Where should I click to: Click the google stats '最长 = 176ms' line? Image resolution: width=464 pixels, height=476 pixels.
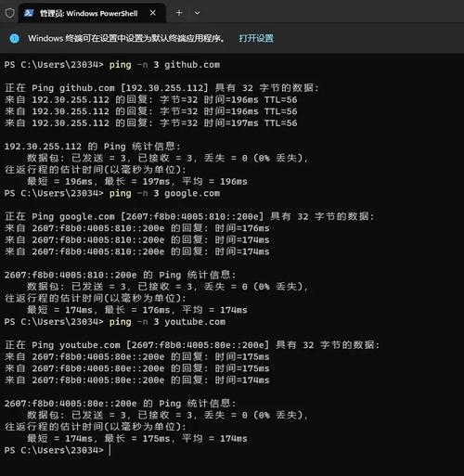137,310
